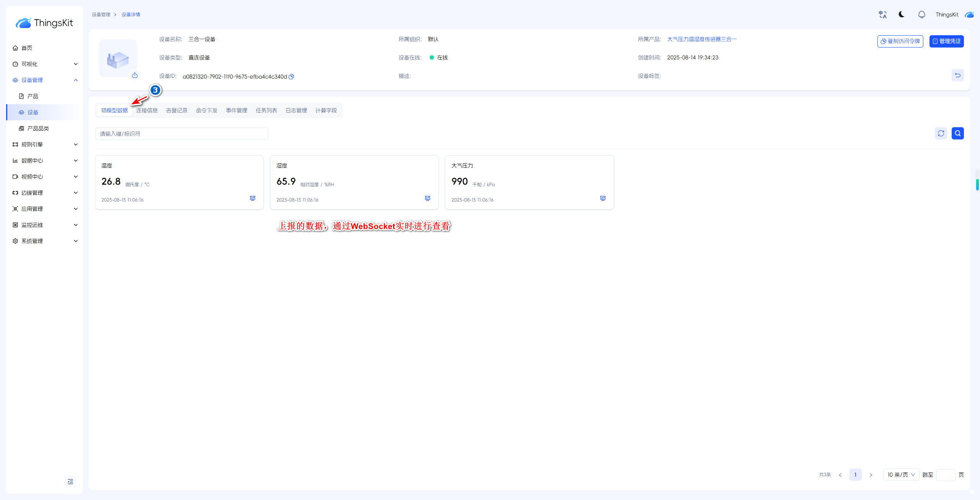980x500 pixels.
Task: Open the notification bell
Action: (921, 15)
